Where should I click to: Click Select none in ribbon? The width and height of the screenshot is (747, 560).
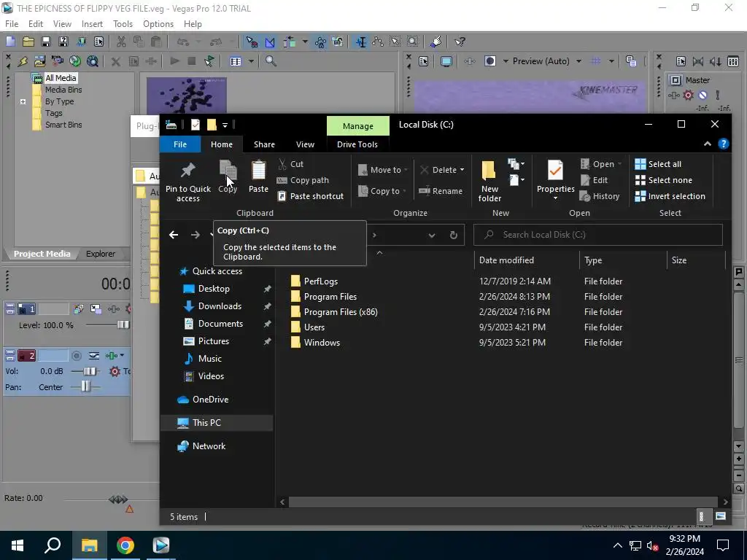point(663,180)
